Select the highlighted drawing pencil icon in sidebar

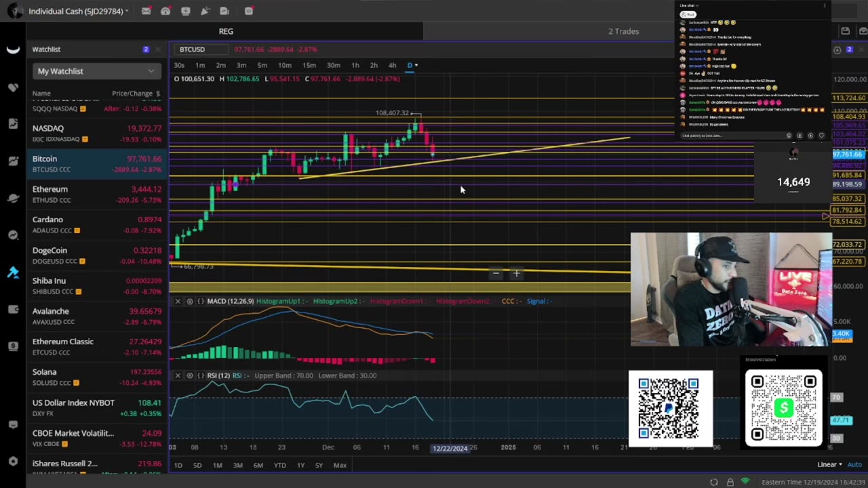(13, 272)
